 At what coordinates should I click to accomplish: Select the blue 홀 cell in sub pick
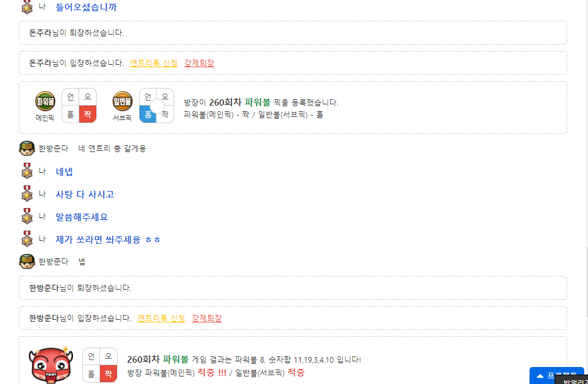click(148, 114)
